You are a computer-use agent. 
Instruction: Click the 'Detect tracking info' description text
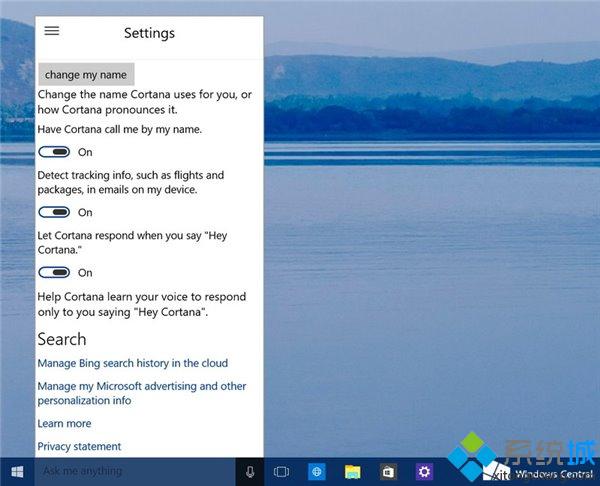130,182
